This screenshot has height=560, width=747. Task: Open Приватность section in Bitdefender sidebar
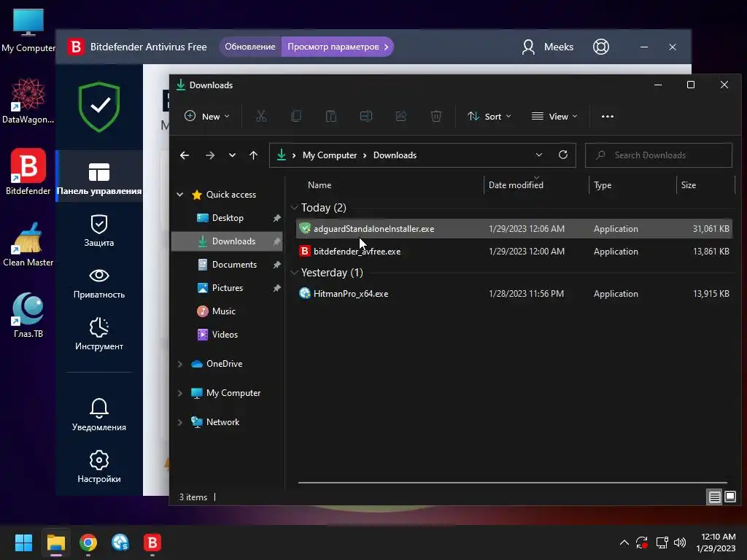(x=99, y=284)
